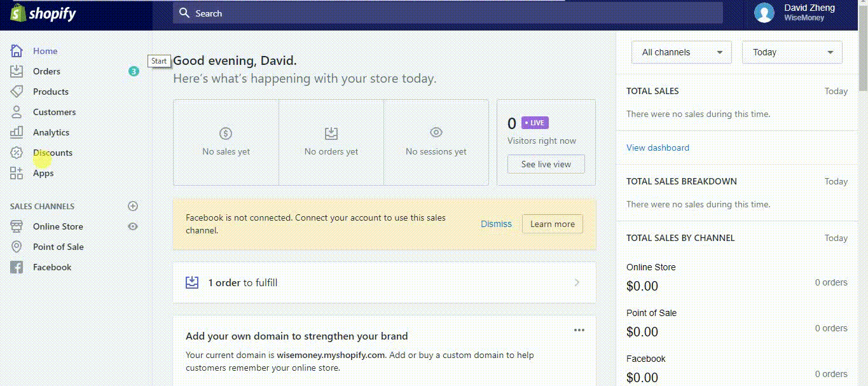Image resolution: width=868 pixels, height=386 pixels.
Task: Click the Shopify logo
Action: point(43,14)
